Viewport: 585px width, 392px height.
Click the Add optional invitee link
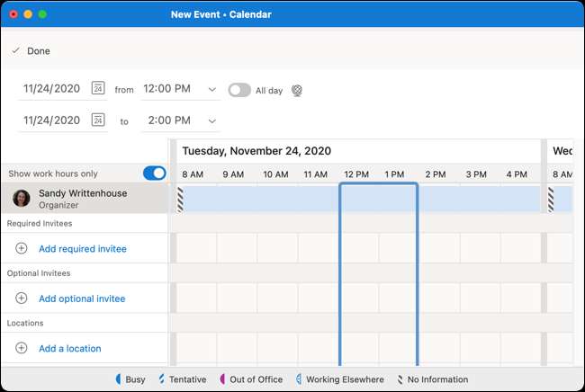(82, 298)
